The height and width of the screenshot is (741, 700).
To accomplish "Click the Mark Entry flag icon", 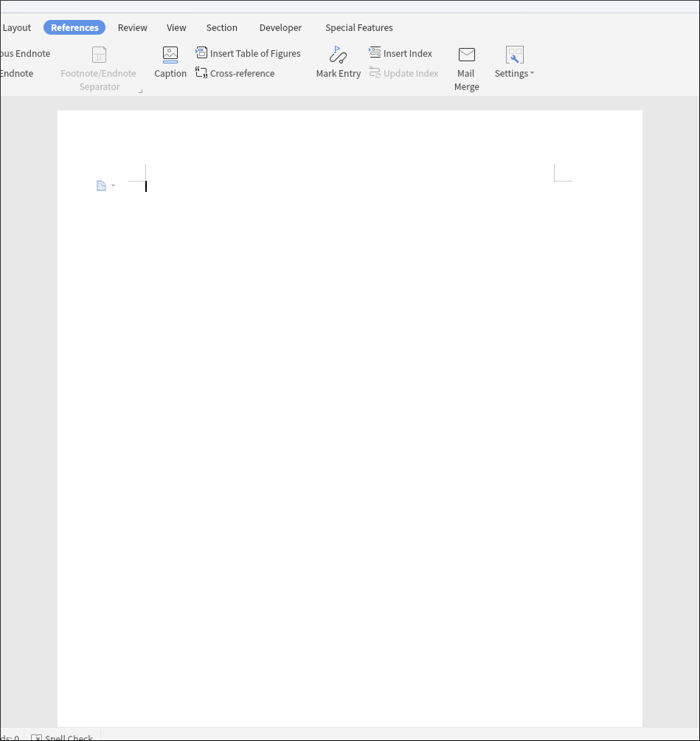I will point(338,55).
